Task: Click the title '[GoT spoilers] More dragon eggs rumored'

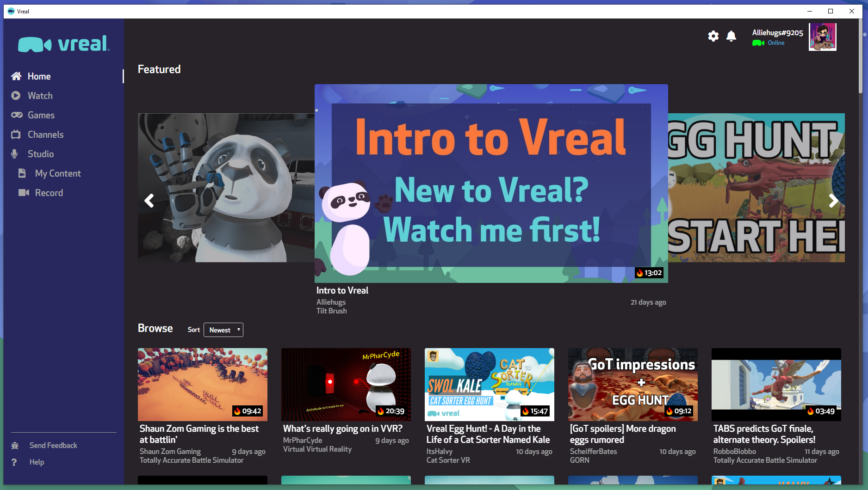Action: (623, 434)
